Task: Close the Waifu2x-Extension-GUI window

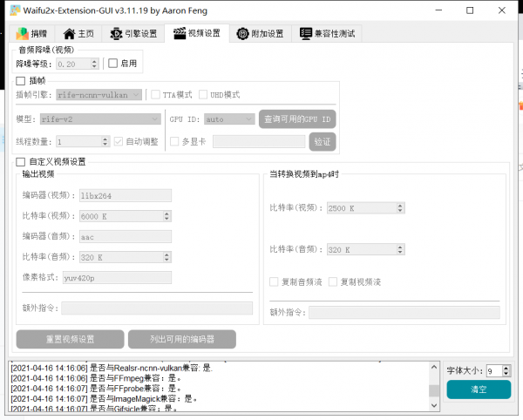Action: click(x=502, y=10)
